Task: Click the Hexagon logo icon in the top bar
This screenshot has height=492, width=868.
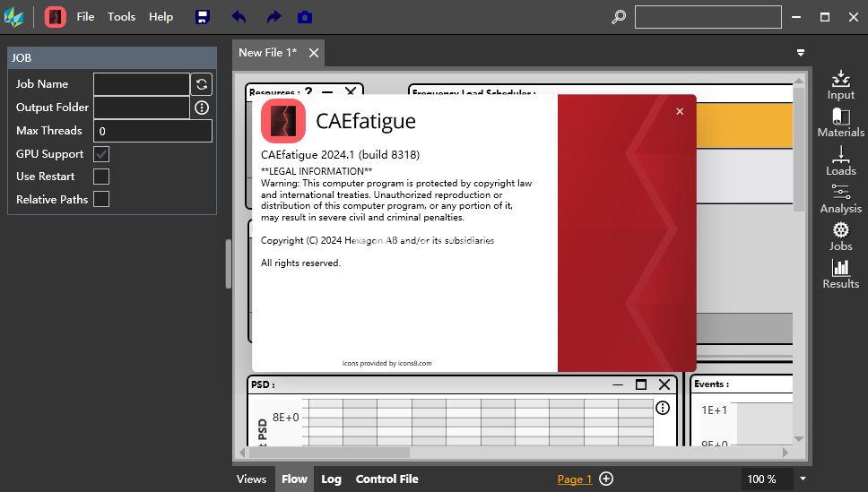Action: tap(13, 17)
